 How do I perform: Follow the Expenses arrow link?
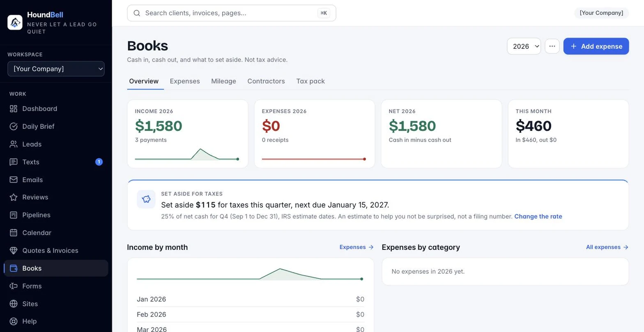point(356,247)
